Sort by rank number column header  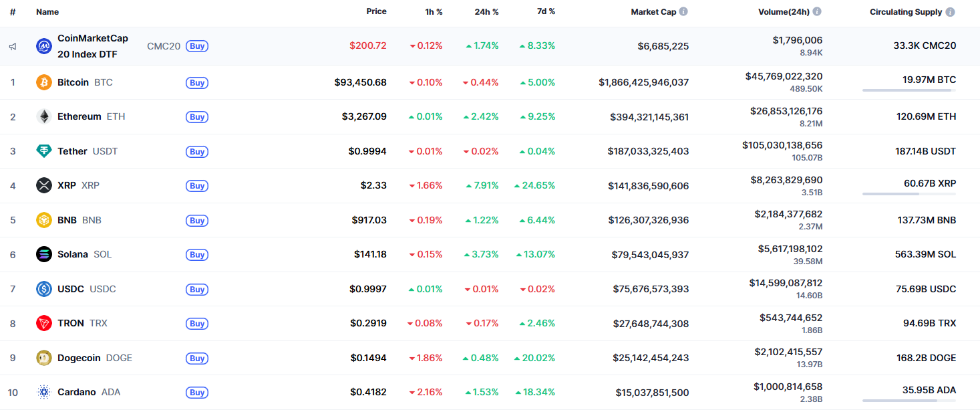pos(13,11)
